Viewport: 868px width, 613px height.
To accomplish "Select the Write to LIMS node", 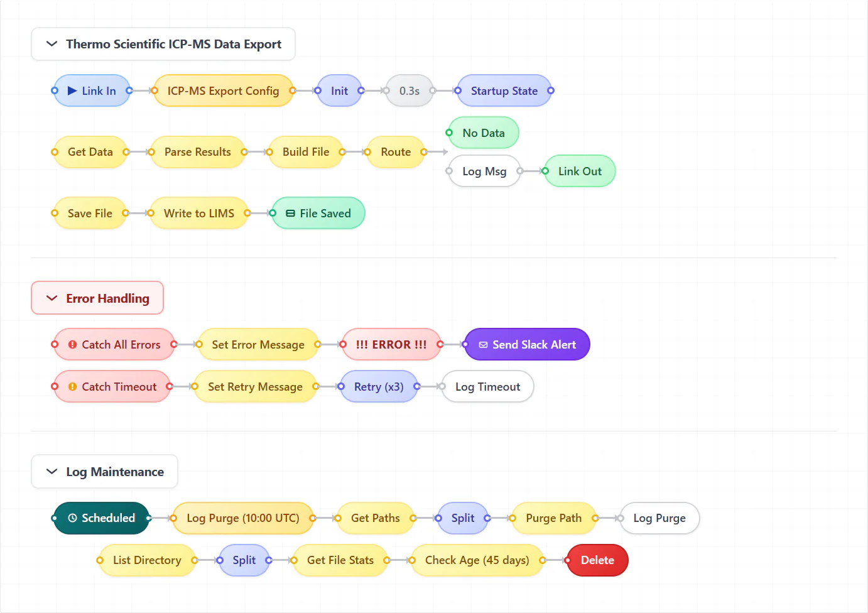I will coord(199,213).
